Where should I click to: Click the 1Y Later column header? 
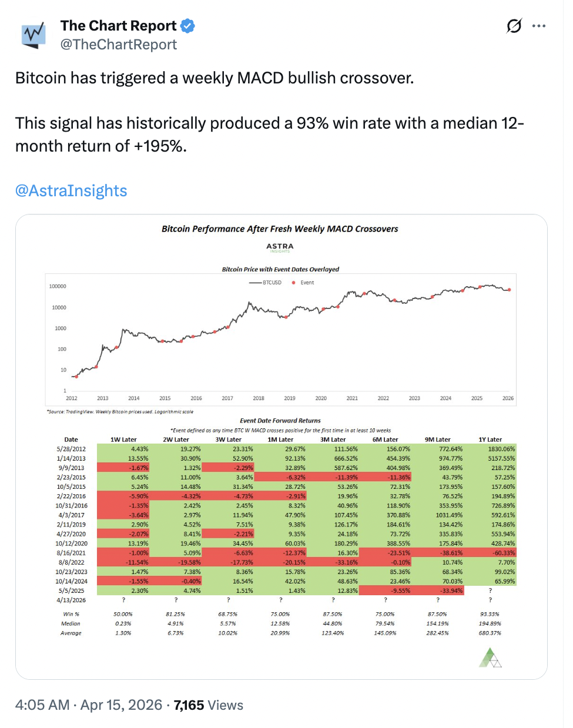click(x=490, y=439)
